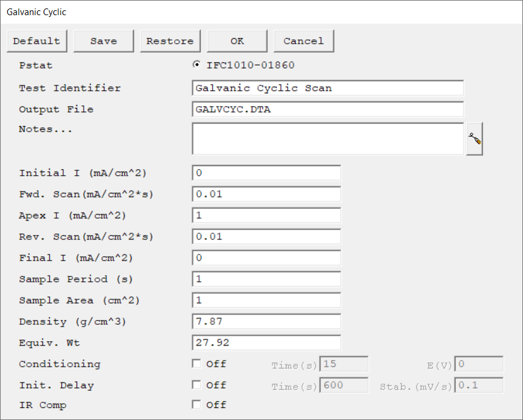Click the Save button
Screen dimensions: 523x420
click(x=103, y=41)
